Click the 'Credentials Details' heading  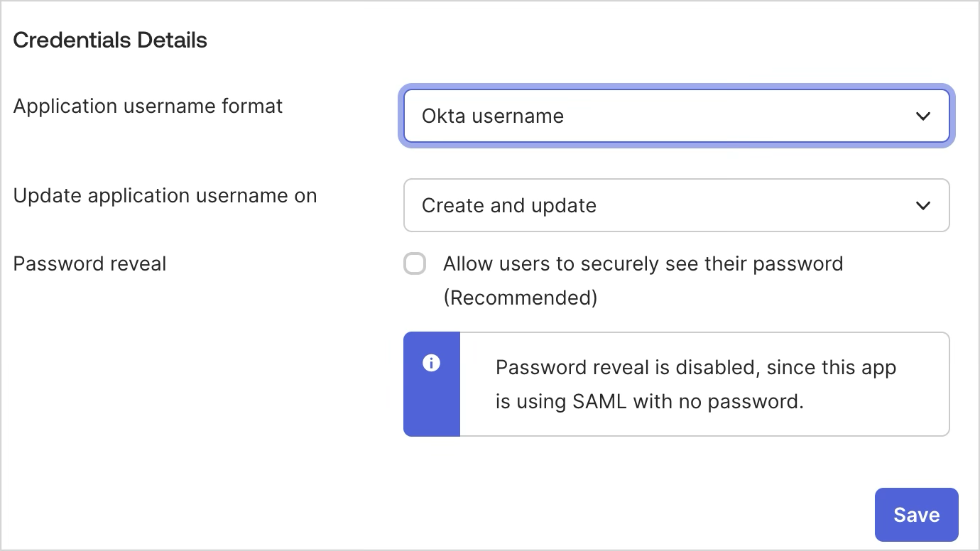coord(110,40)
